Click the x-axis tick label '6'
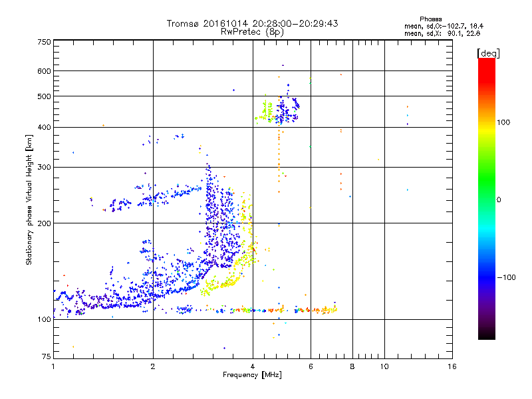 tap(311, 366)
